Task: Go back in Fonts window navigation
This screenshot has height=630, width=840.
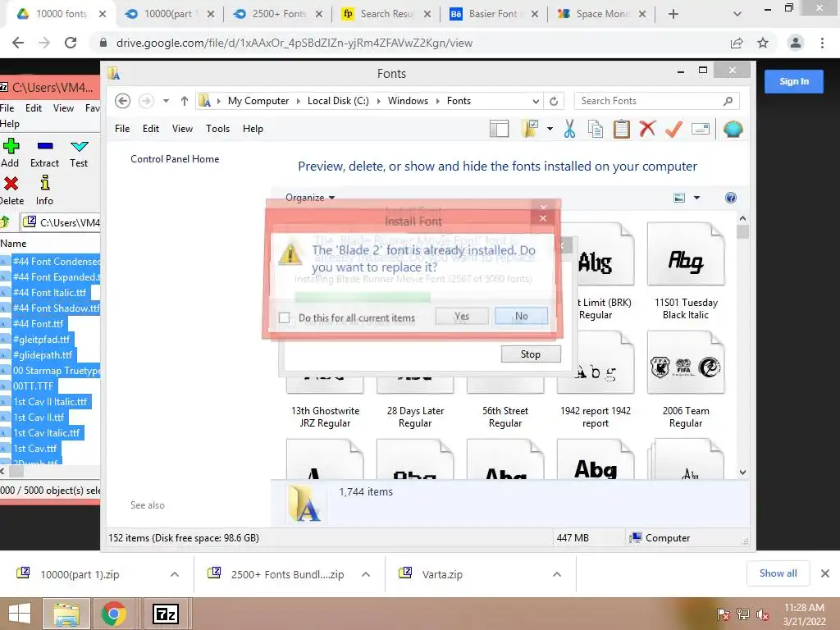Action: (x=123, y=101)
